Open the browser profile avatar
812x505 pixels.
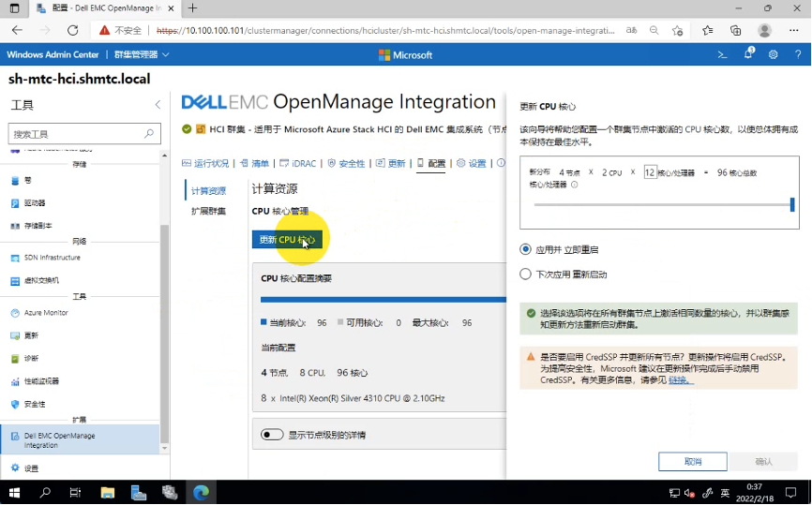(764, 31)
